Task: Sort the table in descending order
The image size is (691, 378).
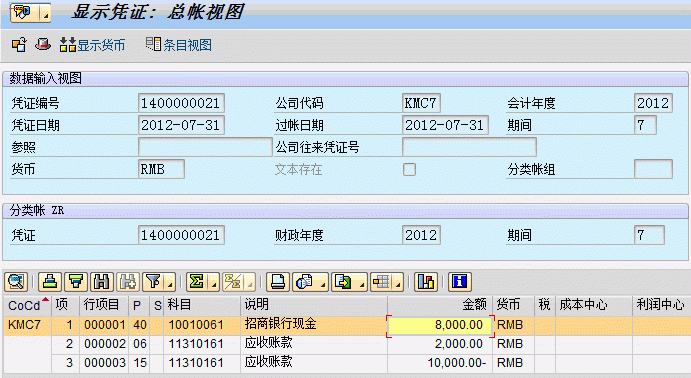Action: click(76, 282)
